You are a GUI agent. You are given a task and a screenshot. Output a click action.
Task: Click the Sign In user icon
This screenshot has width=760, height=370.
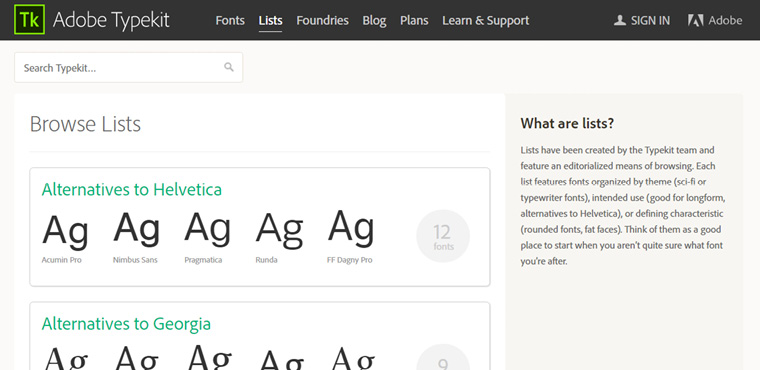tap(619, 20)
